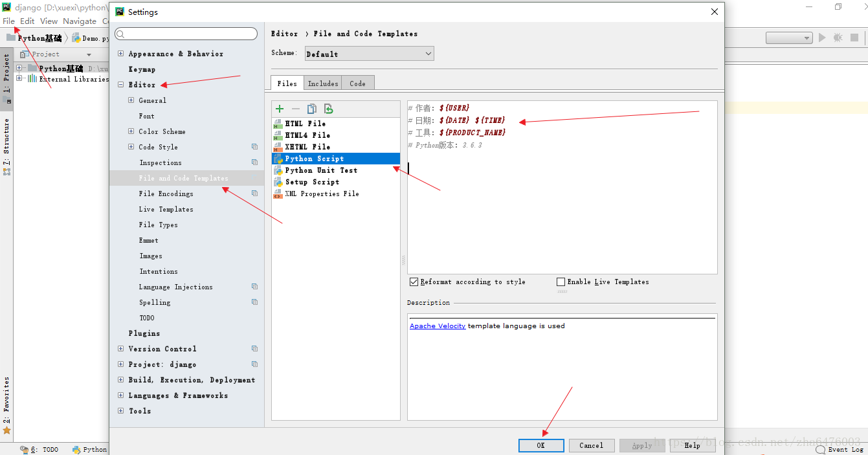Open the Navigate menu in main window
Viewport: 868px width, 455px height.
pos(80,21)
